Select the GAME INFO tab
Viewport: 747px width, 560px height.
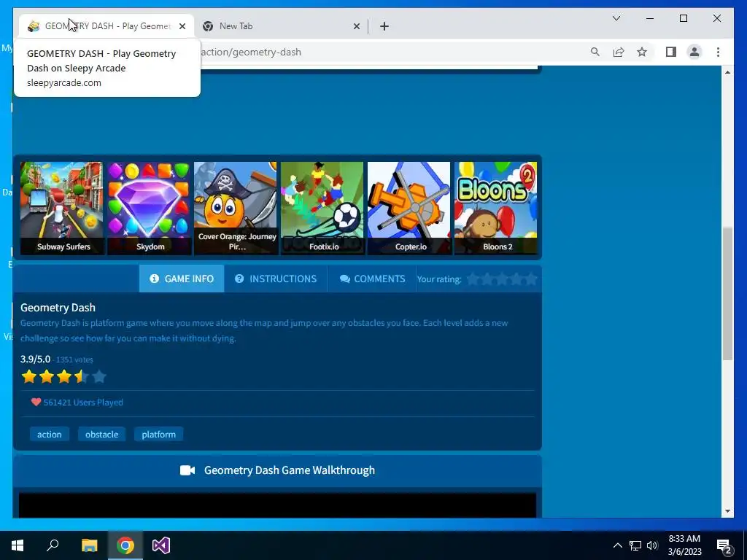coord(182,279)
